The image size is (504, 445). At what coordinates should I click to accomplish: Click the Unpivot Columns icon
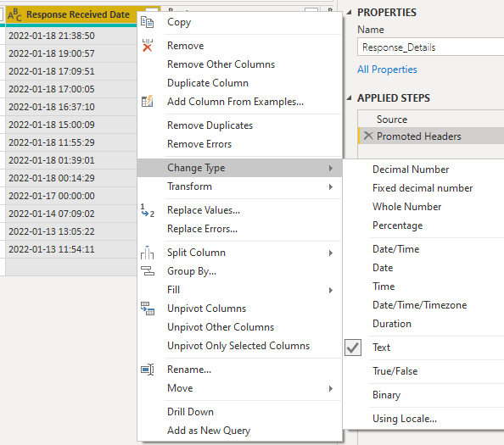pyautogui.click(x=148, y=309)
